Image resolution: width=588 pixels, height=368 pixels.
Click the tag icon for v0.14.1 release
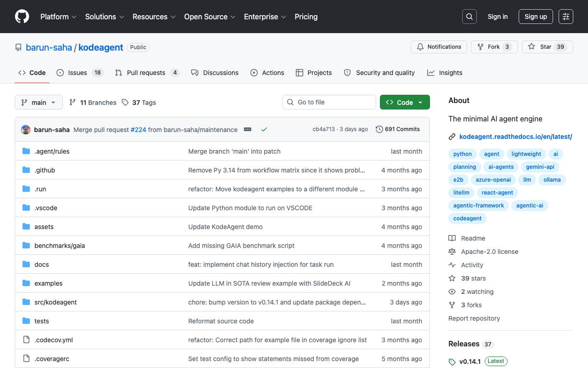452,362
